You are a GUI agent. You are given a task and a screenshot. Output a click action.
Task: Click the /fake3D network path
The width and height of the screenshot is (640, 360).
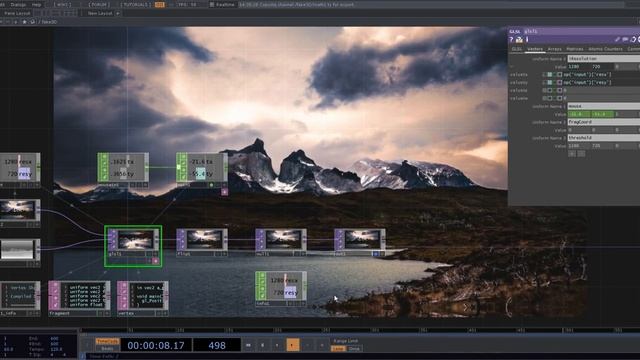[48, 22]
